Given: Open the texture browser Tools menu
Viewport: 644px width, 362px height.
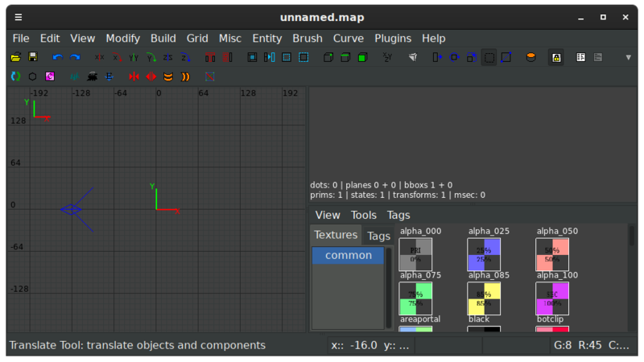Looking at the screenshot, I should tap(363, 215).
